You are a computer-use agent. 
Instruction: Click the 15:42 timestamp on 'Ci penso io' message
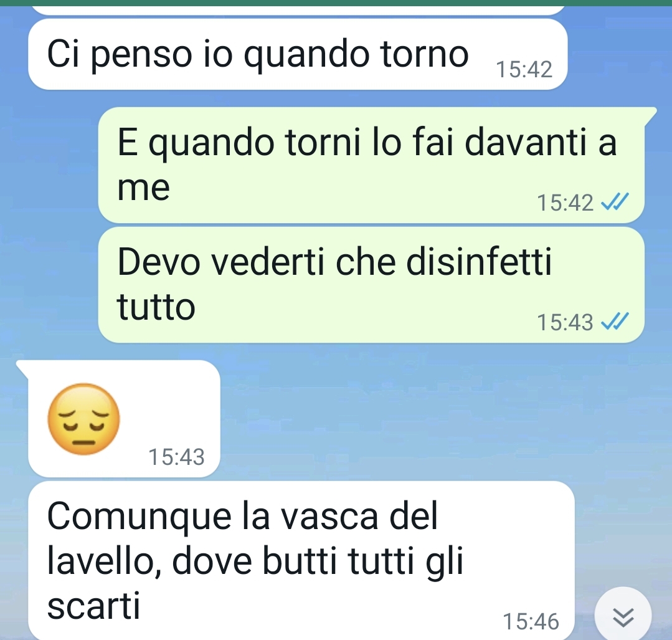coord(524,70)
